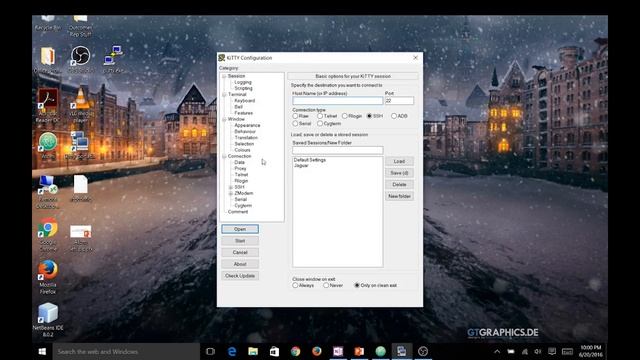
Task: Open the Appearance category
Action: pos(247,126)
